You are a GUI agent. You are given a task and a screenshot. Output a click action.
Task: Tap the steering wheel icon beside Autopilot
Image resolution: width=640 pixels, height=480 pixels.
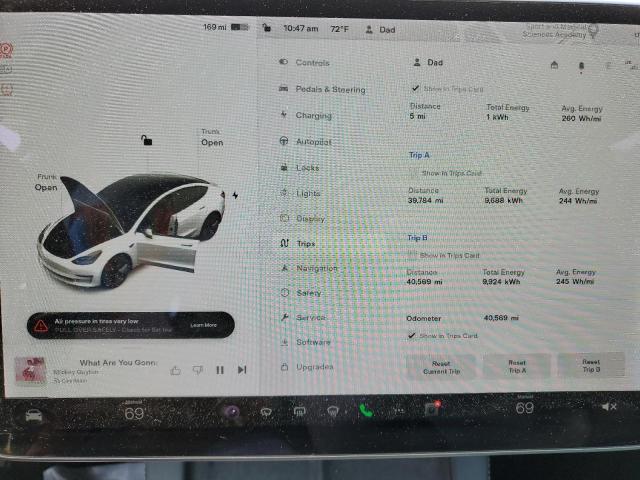pyautogui.click(x=284, y=141)
